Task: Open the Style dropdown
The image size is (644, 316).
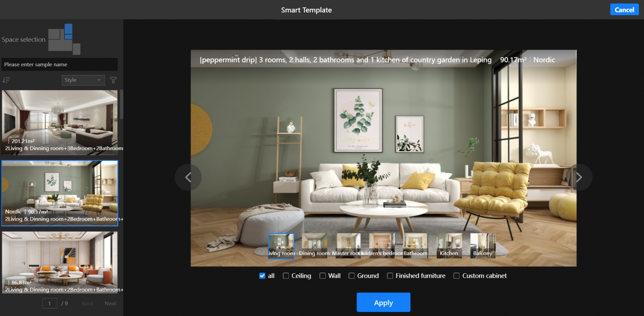Action: (83, 80)
